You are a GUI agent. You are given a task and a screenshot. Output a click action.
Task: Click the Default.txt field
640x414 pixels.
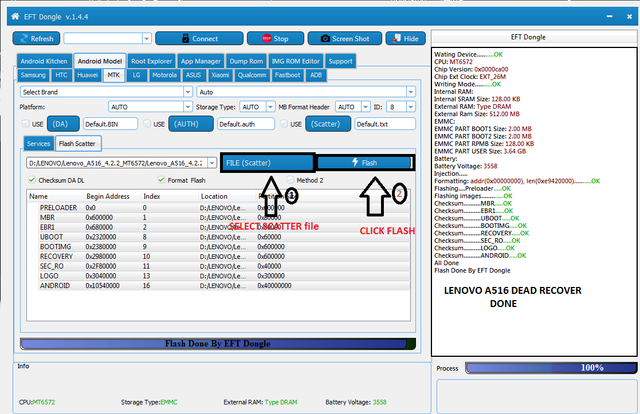pyautogui.click(x=385, y=124)
